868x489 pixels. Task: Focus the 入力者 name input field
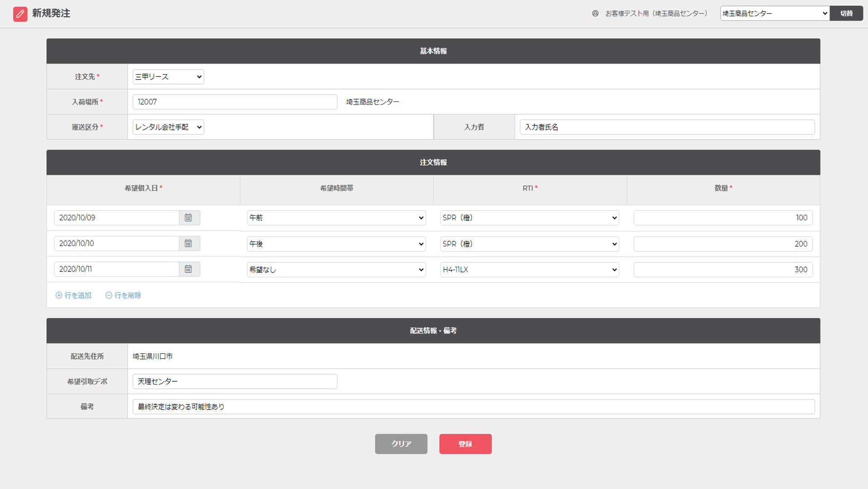tap(667, 127)
